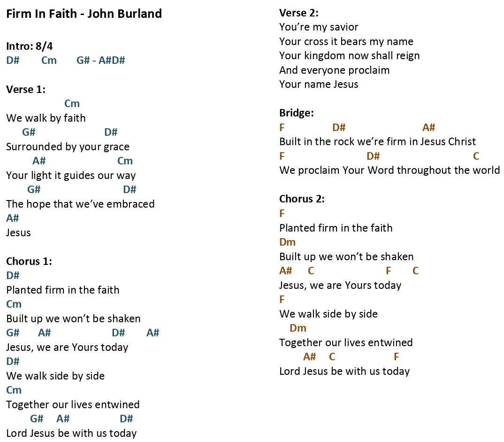
Task: Click the 'Bridge:' heading
Action: pyautogui.click(x=297, y=113)
